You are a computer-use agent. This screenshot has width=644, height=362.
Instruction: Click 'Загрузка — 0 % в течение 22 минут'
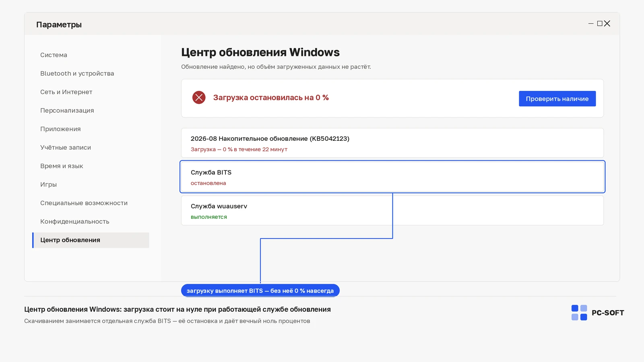click(x=239, y=149)
